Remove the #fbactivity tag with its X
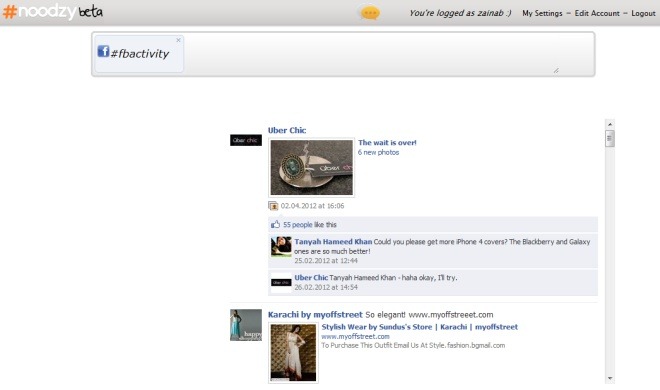 pyautogui.click(x=178, y=40)
